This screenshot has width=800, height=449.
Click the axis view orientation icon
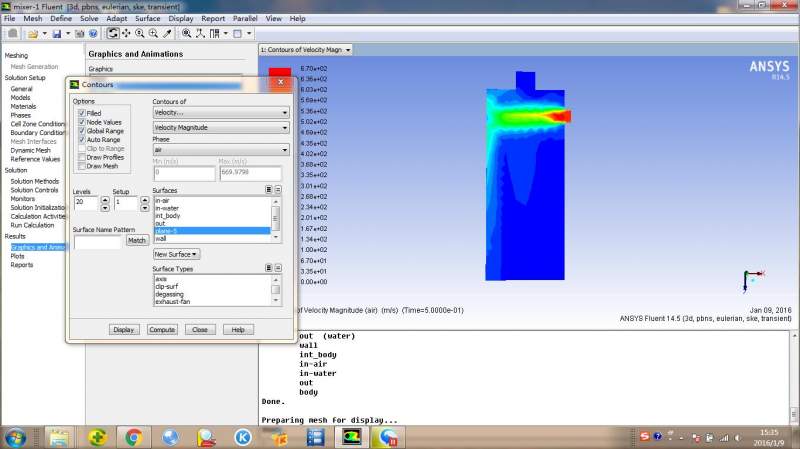201,34
